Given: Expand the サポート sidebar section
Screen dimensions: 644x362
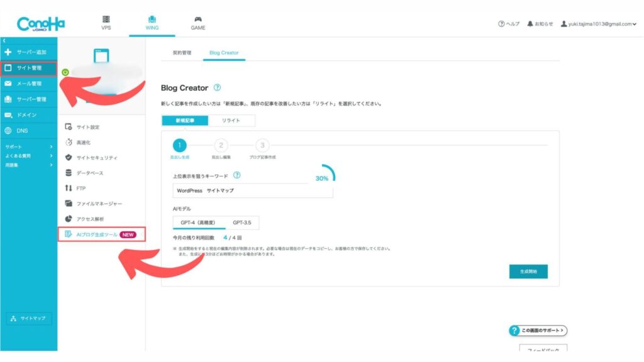Looking at the screenshot, I should (29, 146).
